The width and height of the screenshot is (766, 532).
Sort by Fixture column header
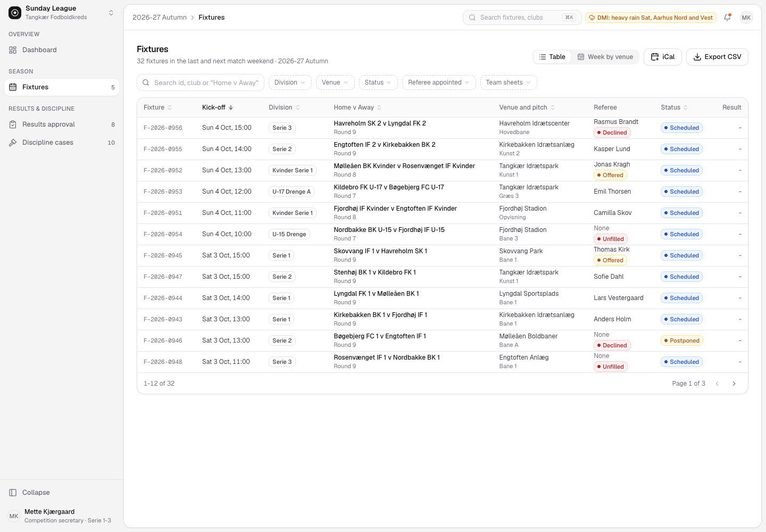click(158, 107)
